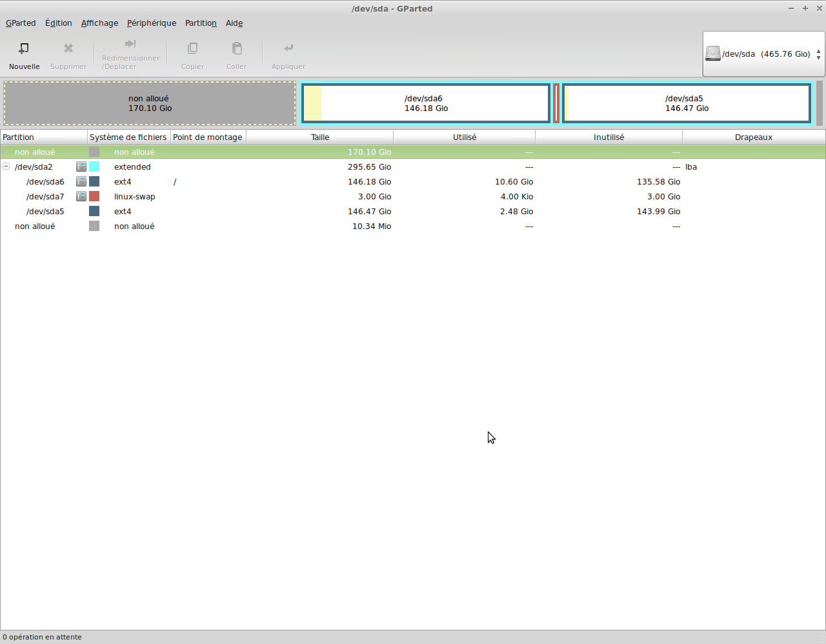Click the Nouvelle partition toolbar icon
Viewport: 826px width, 644px height.
pyautogui.click(x=24, y=48)
